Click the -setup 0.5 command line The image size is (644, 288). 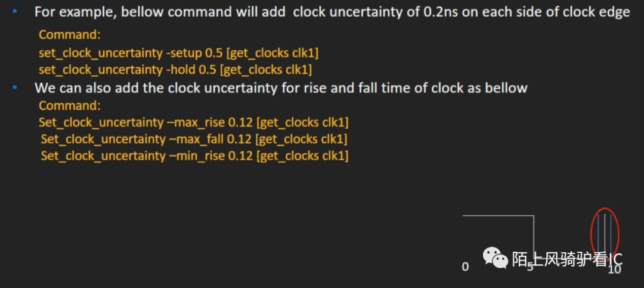tap(179, 52)
